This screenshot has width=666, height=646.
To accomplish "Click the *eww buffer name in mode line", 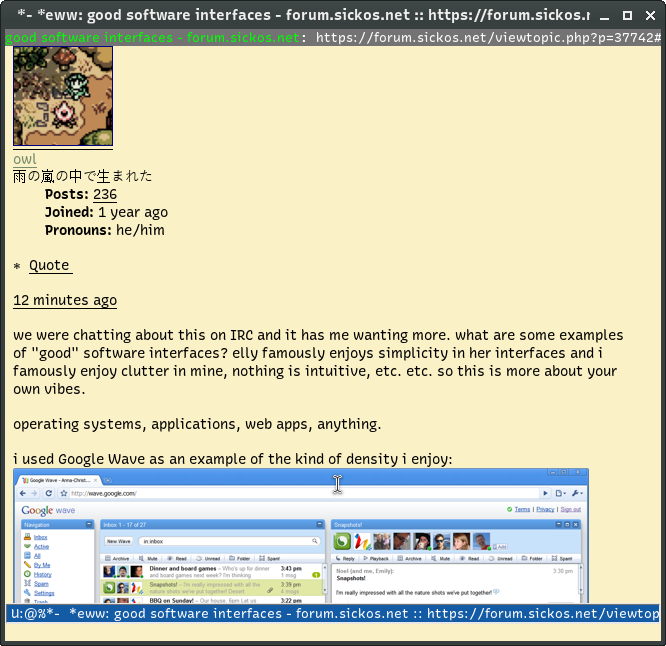I will (x=364, y=613).
